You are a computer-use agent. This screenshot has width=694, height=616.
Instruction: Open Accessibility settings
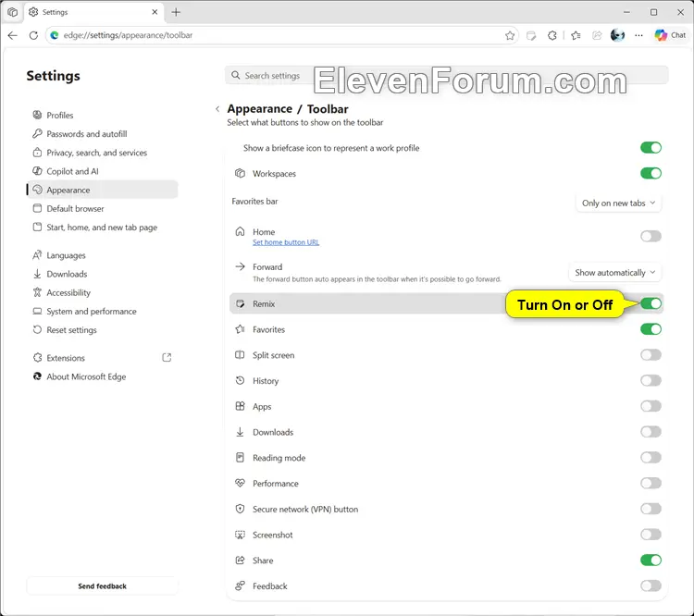pyautogui.click(x=102, y=292)
